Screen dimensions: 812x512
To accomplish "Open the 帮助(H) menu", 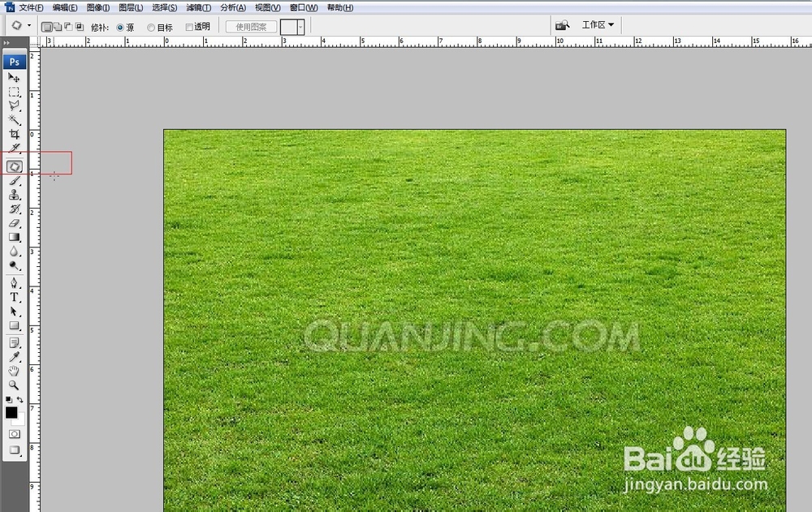I will 339,8.
